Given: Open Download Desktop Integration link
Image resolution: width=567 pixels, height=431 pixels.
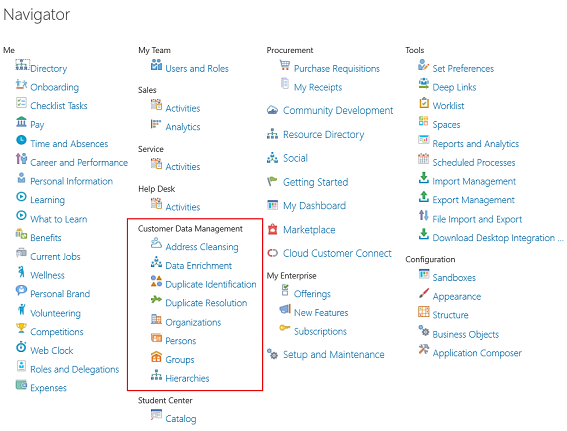Looking at the screenshot, I should pos(498,238).
